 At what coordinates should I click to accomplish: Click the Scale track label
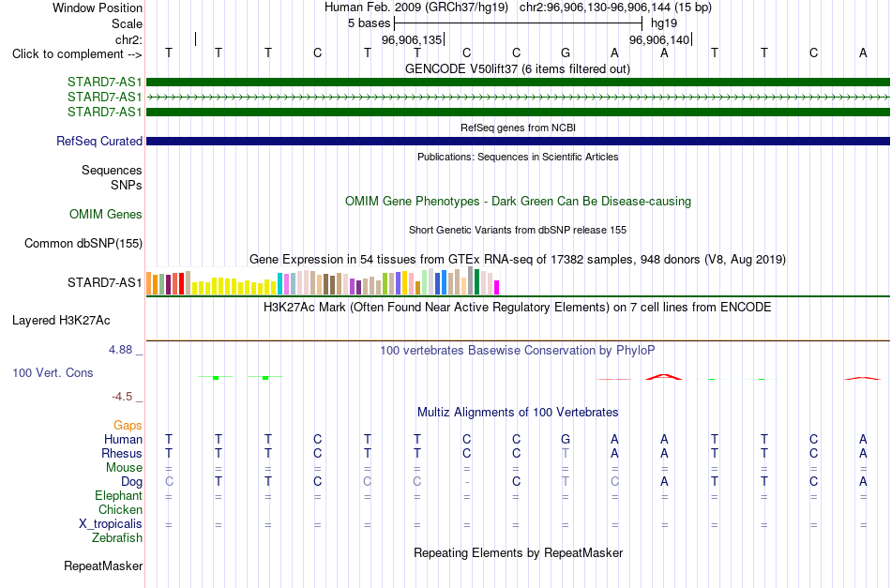click(x=127, y=23)
